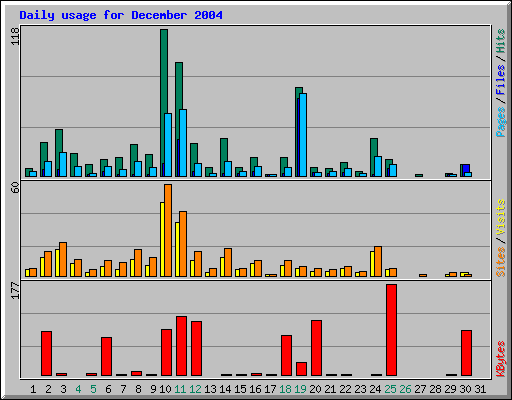Click the vertical 'Pages' legend label
Image resolution: width=512 pixels, height=400 pixels.
click(x=500, y=122)
